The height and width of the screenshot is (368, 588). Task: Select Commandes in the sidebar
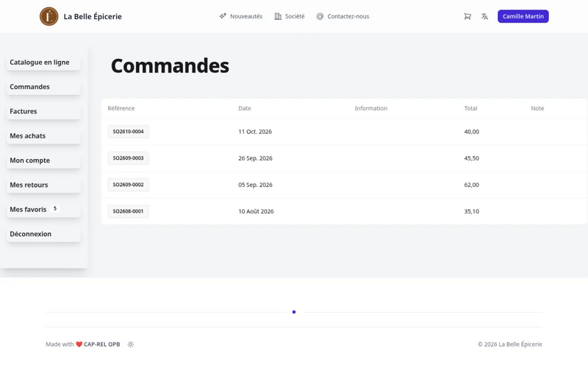[x=43, y=87]
